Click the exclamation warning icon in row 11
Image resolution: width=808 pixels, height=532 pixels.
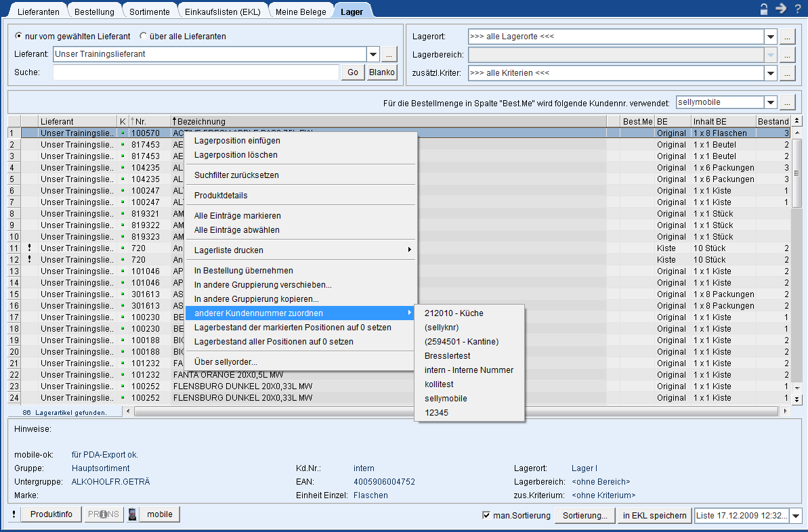click(x=29, y=248)
